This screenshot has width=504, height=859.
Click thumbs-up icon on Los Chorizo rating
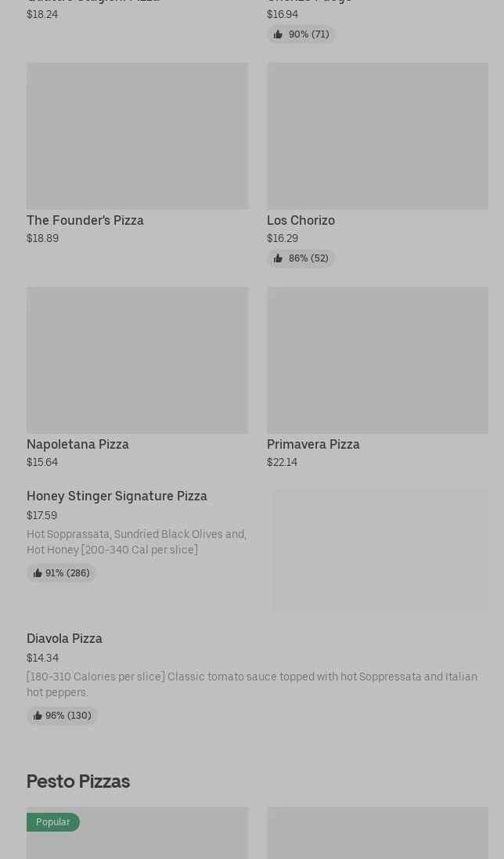(x=278, y=258)
